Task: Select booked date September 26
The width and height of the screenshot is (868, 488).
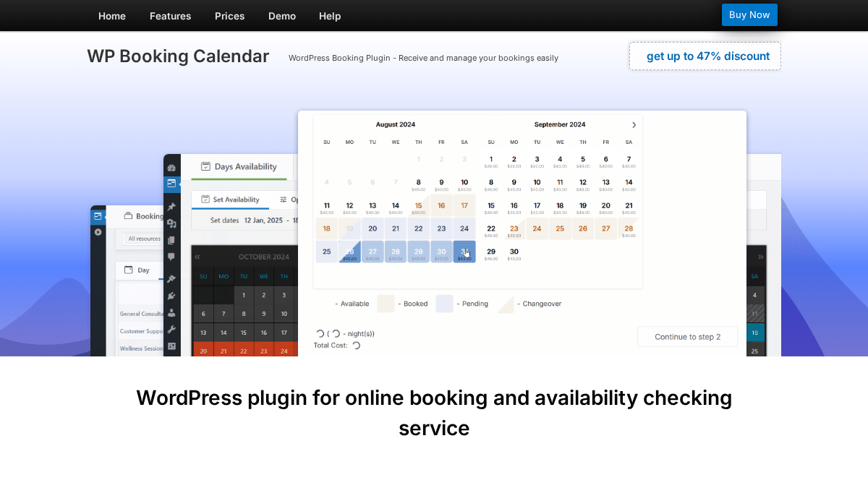Action: pyautogui.click(x=583, y=228)
